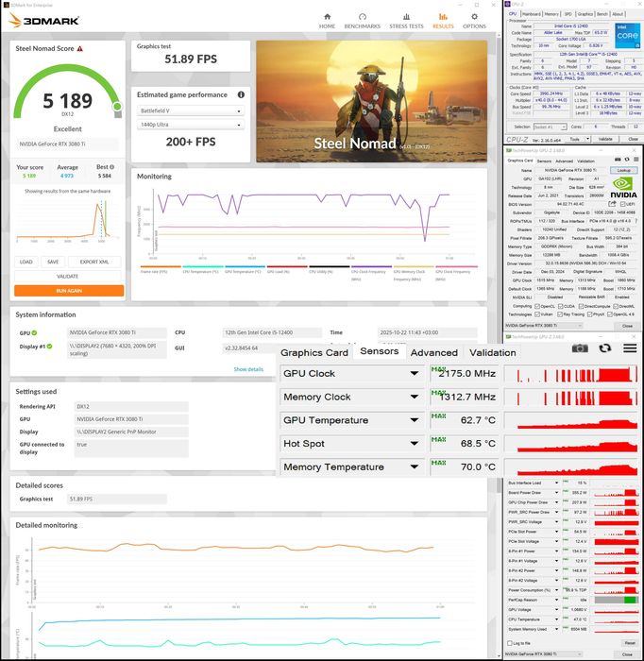Click the info icon next to Estimated game performance
The image size is (644, 661).
click(241, 94)
